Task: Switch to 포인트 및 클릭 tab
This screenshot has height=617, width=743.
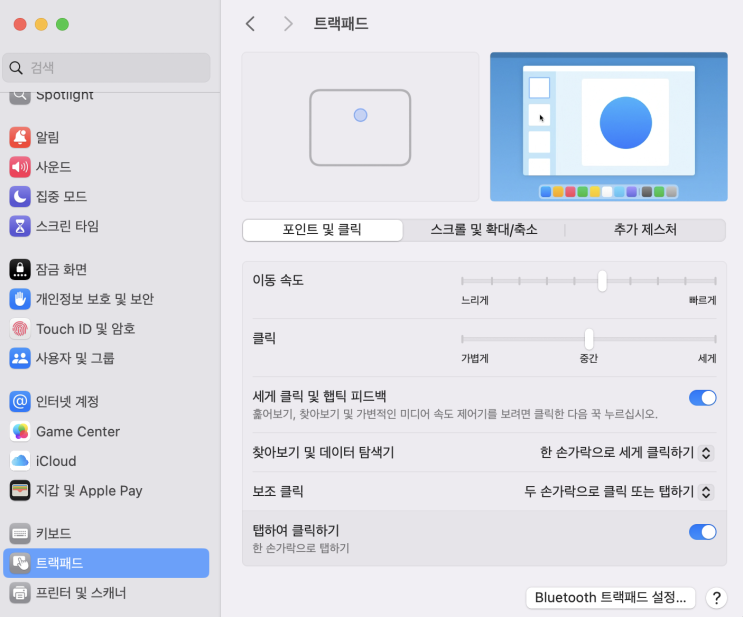Action: pos(322,230)
